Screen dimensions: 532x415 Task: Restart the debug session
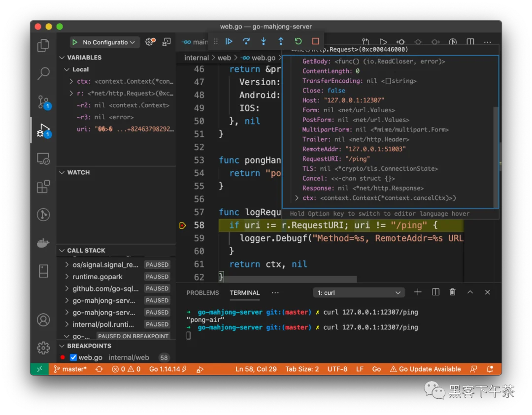pyautogui.click(x=298, y=41)
